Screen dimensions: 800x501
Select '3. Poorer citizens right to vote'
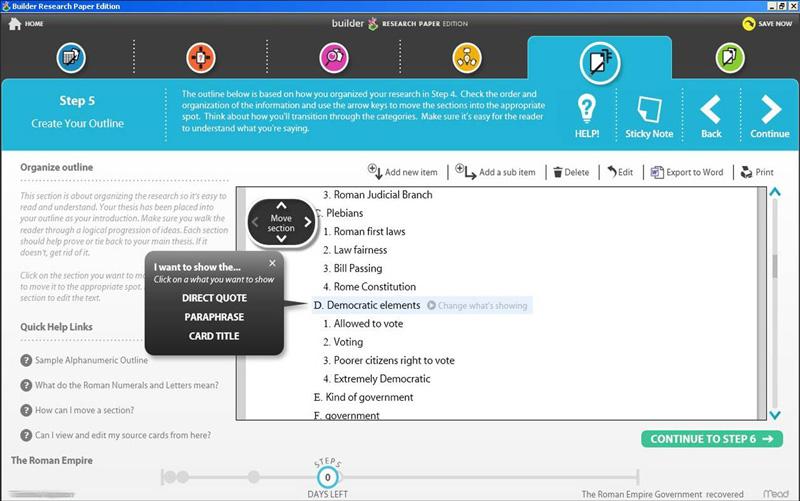[x=388, y=360]
